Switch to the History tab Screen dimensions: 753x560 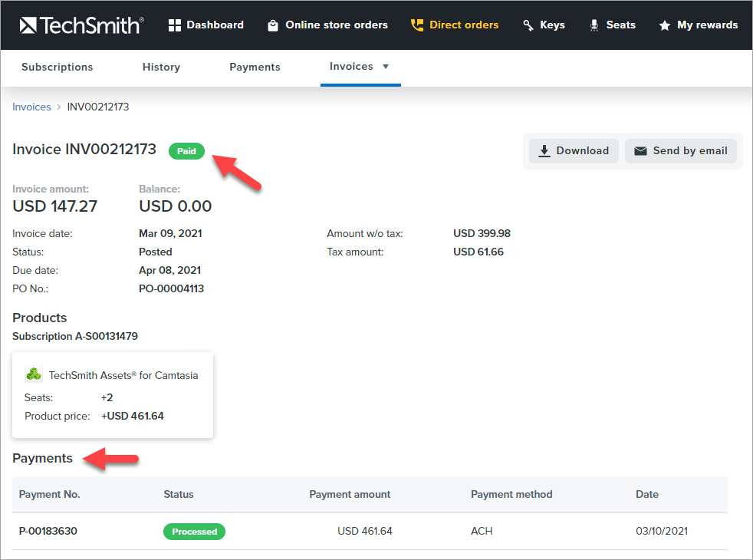click(161, 68)
